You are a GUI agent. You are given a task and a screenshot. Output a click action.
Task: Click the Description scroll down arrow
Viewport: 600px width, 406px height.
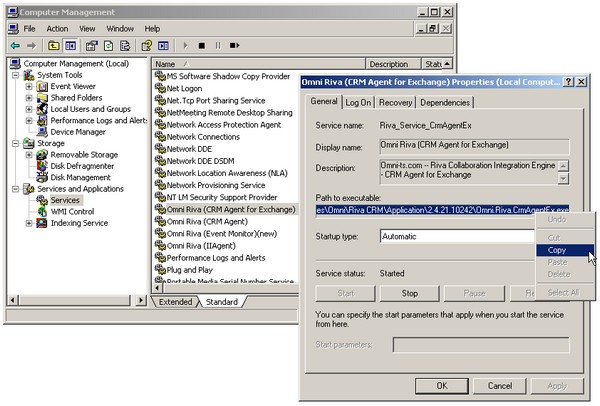563,178
